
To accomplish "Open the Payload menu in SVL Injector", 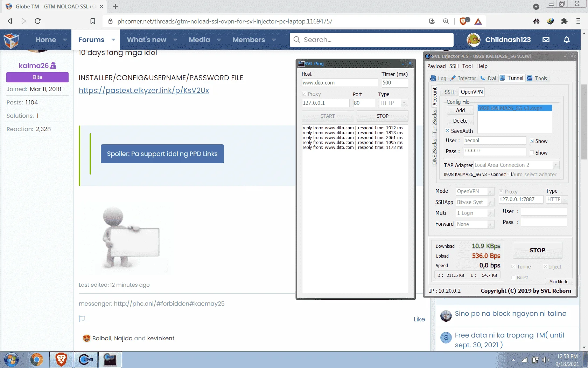I will coord(436,66).
